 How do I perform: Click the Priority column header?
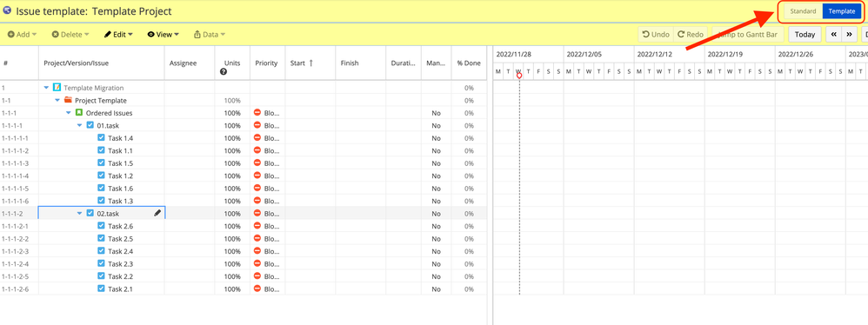coord(266,63)
